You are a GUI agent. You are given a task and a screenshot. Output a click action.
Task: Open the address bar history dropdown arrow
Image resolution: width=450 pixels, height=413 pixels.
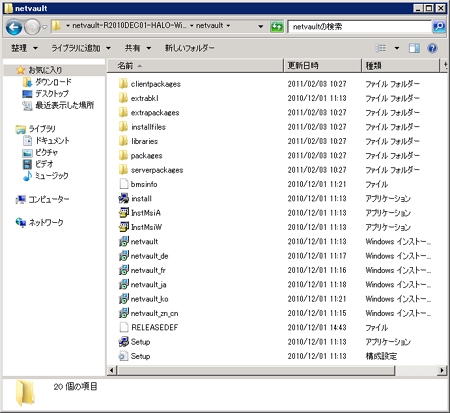[x=261, y=26]
